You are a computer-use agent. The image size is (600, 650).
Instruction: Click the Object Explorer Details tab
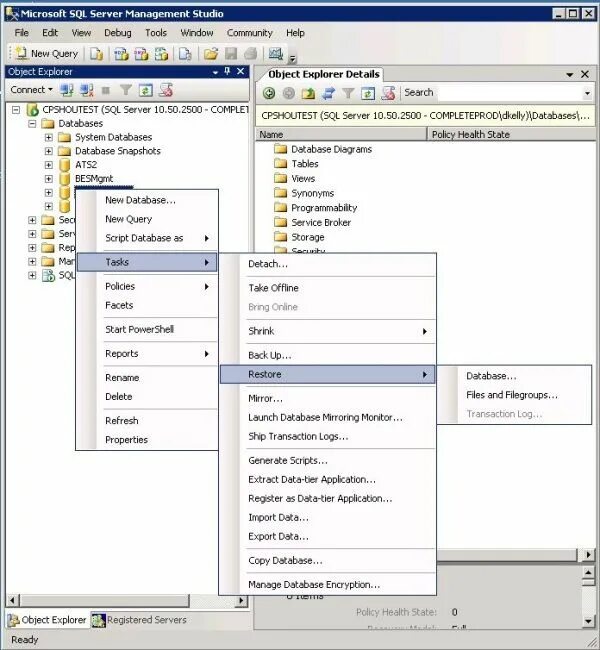pos(323,74)
